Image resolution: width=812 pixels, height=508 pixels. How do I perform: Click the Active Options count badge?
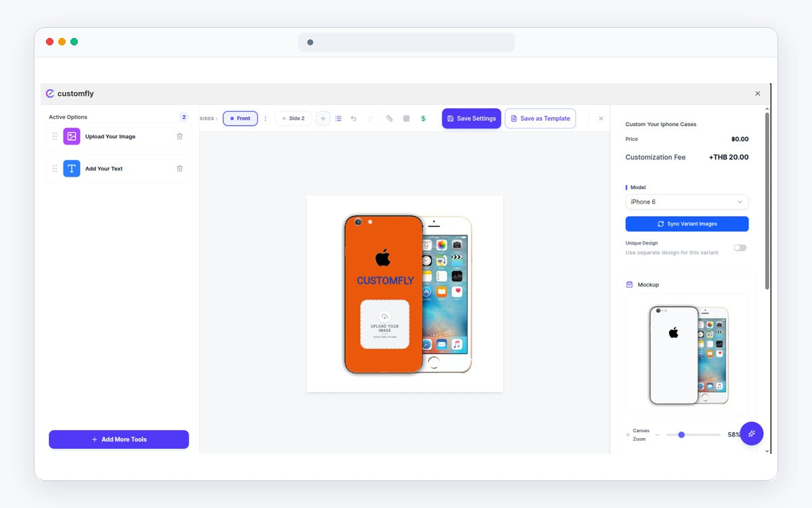pos(183,117)
